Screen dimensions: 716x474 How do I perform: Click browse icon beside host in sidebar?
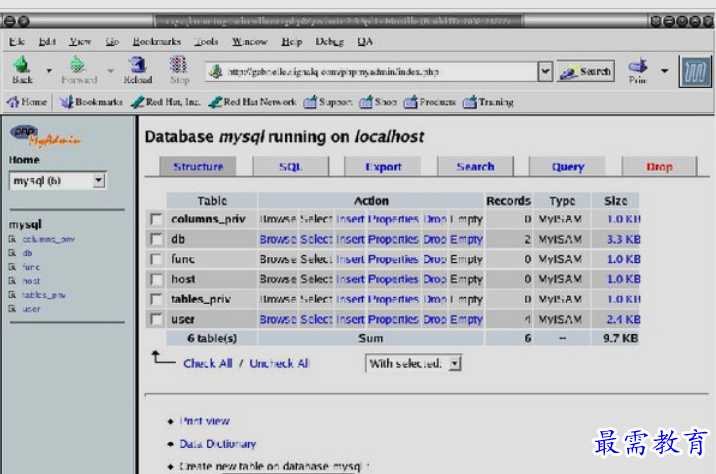pyautogui.click(x=12, y=281)
